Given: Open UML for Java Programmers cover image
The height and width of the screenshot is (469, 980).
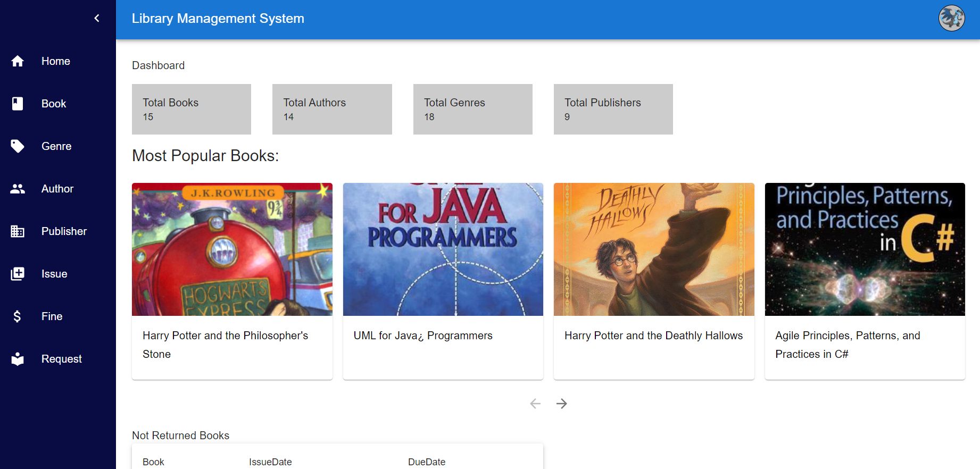Looking at the screenshot, I should pyautogui.click(x=443, y=249).
